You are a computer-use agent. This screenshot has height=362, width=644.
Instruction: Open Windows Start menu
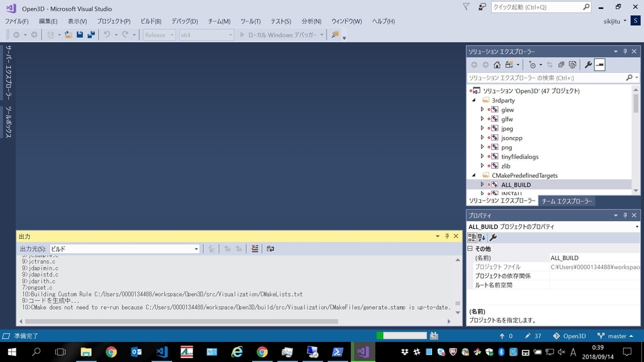point(12,352)
